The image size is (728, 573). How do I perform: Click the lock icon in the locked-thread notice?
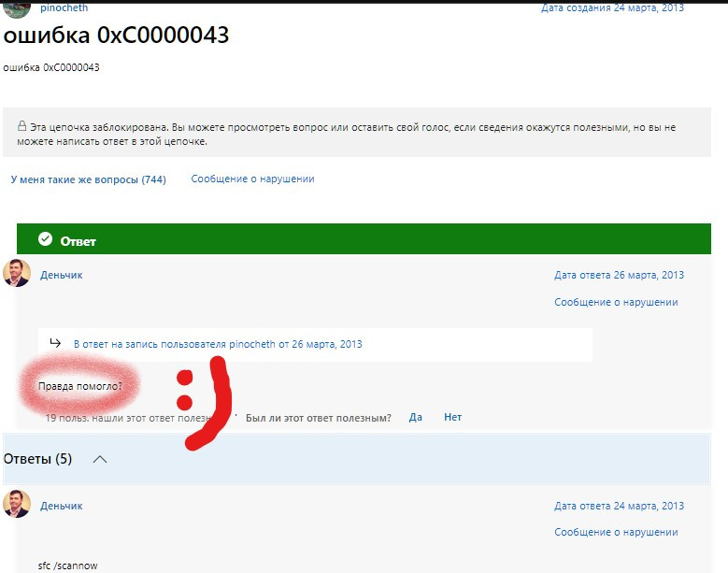(x=21, y=127)
